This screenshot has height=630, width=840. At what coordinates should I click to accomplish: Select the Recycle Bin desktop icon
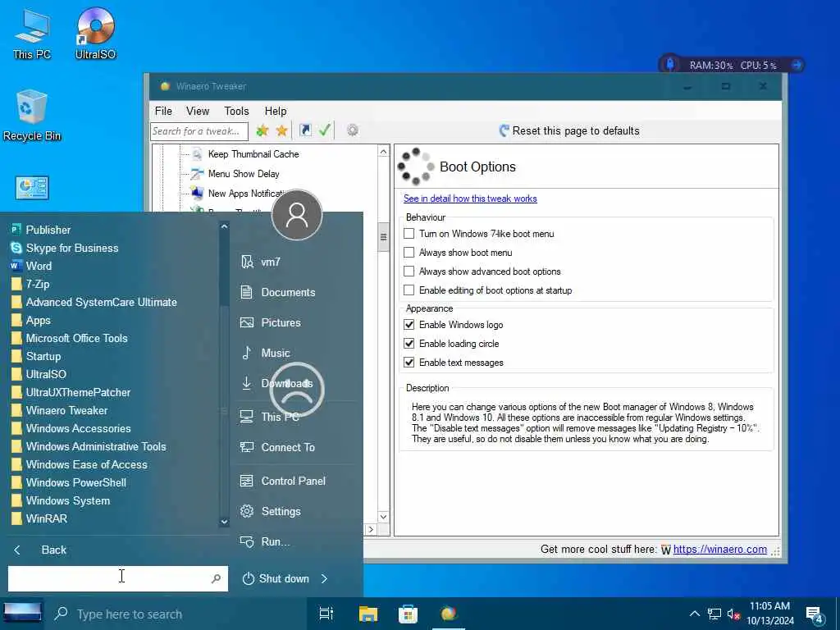point(32,115)
